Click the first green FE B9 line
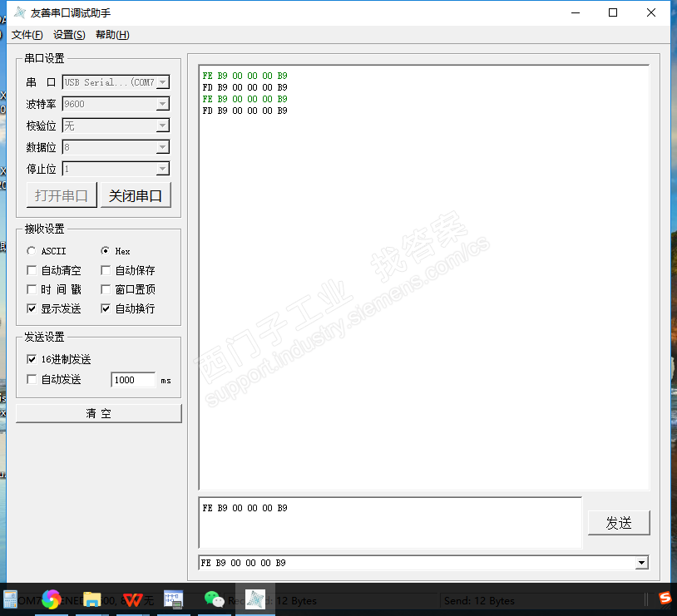This screenshot has width=677, height=616. click(245, 76)
